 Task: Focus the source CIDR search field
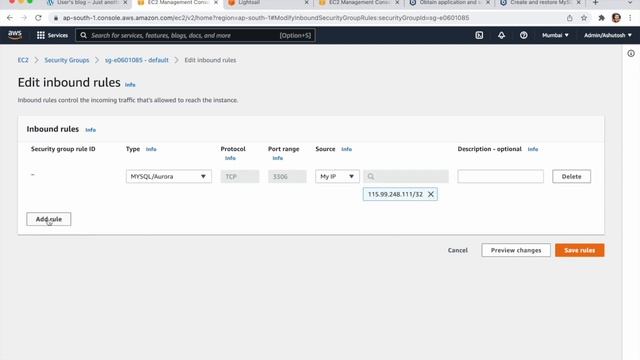pos(406,176)
